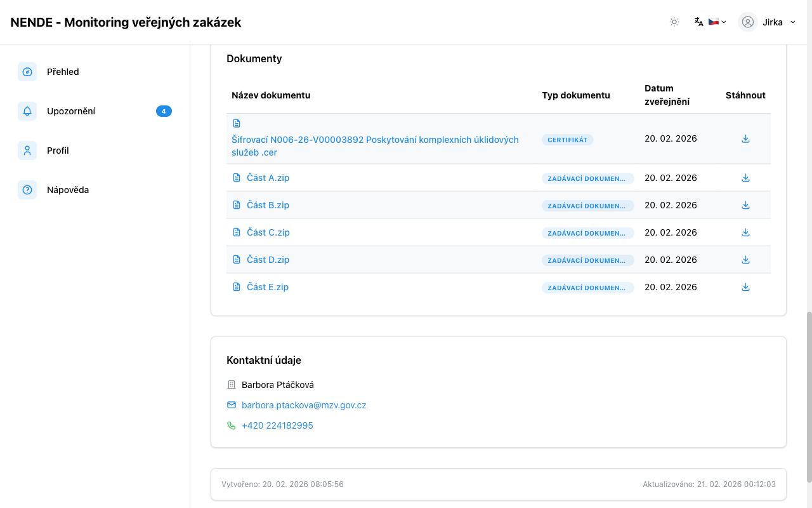Open the language selector with Czech flag
Image resolution: width=812 pixels, height=508 pixels.
(710, 22)
